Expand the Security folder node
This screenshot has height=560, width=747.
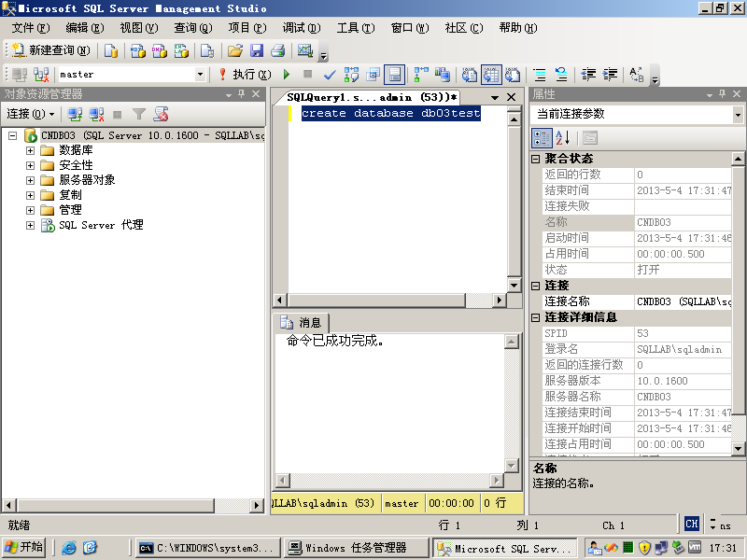point(30,166)
